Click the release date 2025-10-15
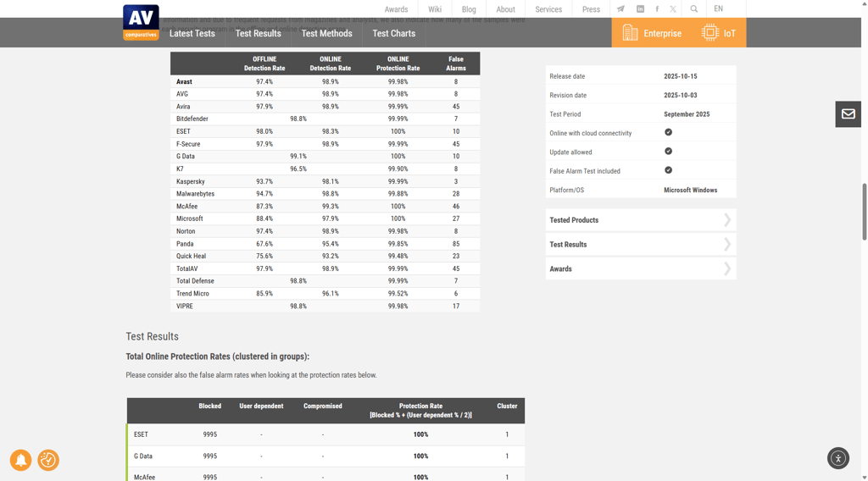This screenshot has height=481, width=868. tap(681, 76)
